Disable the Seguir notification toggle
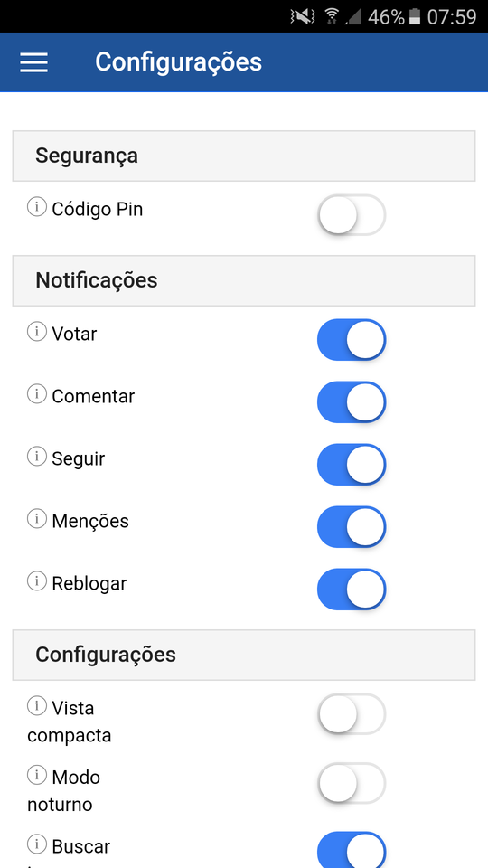Screen dimensions: 488x868 (x=352, y=465)
